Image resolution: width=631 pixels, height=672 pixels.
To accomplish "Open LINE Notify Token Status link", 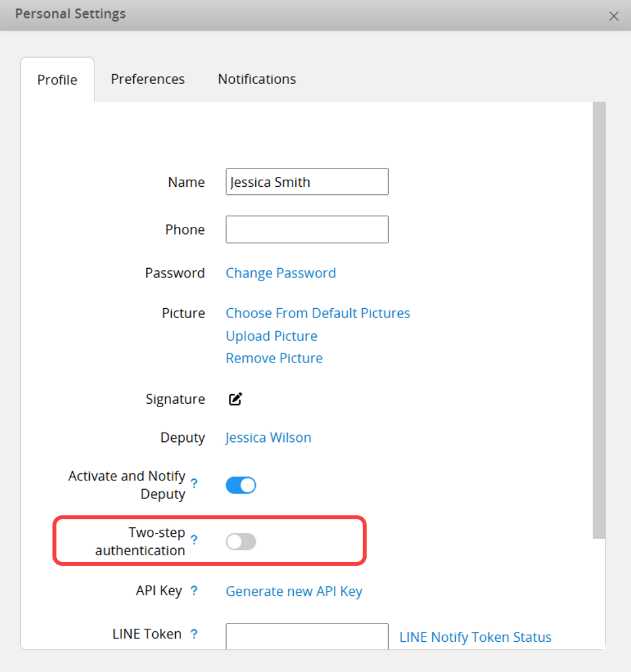I will click(475, 637).
